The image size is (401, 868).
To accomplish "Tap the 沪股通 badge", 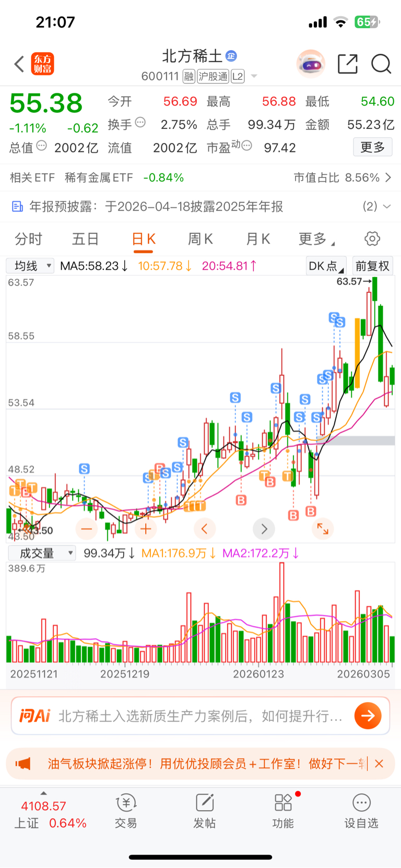I will point(213,77).
